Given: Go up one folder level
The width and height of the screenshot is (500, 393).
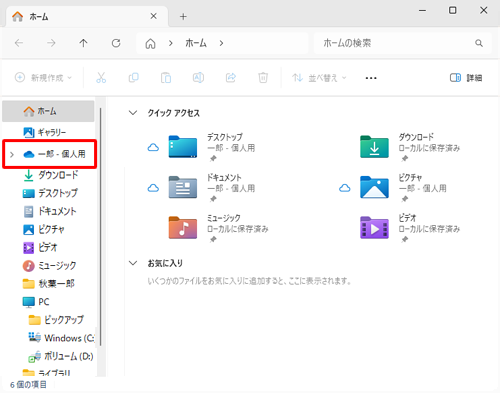Looking at the screenshot, I should (x=83, y=43).
